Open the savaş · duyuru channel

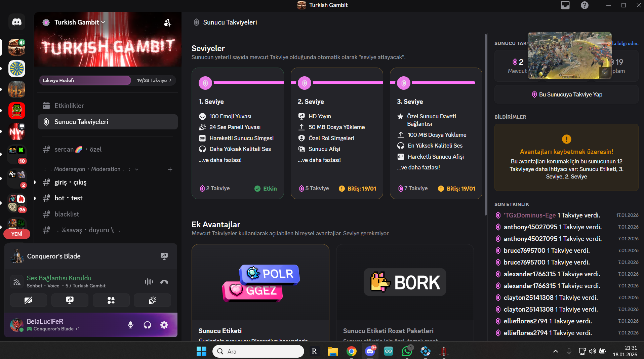click(108, 230)
